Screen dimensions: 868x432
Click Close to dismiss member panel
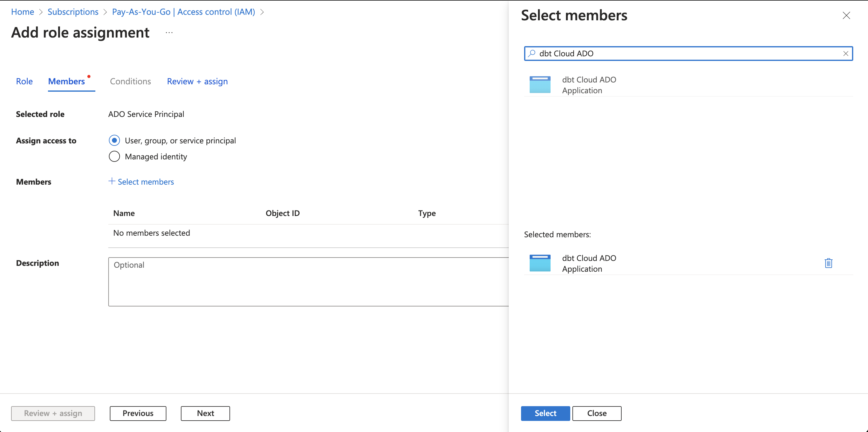coord(597,413)
